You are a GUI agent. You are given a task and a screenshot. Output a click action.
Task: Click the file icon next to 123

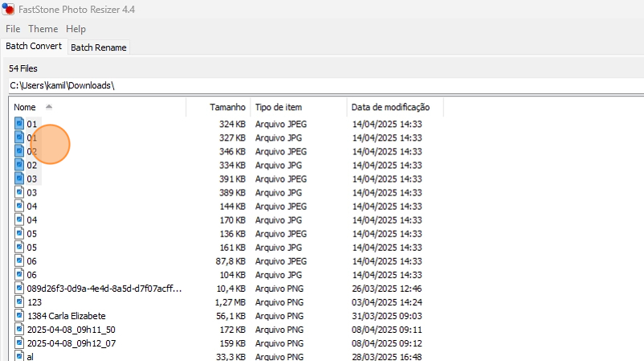pos(20,302)
